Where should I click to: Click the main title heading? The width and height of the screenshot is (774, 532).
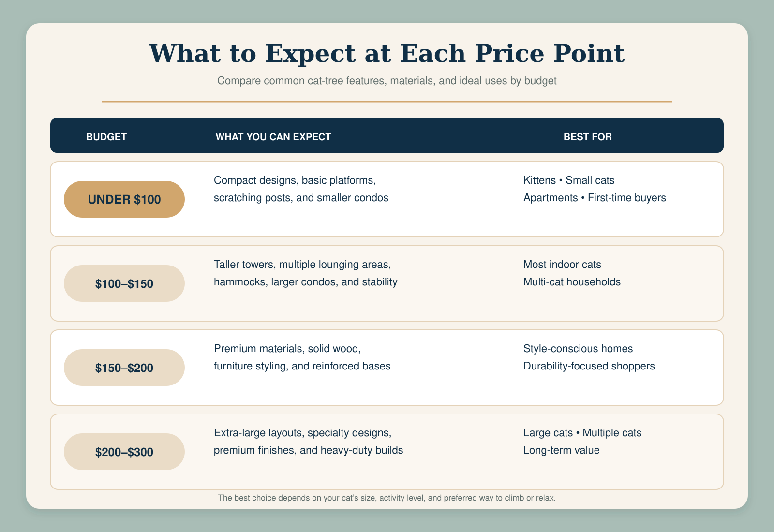pos(387,53)
